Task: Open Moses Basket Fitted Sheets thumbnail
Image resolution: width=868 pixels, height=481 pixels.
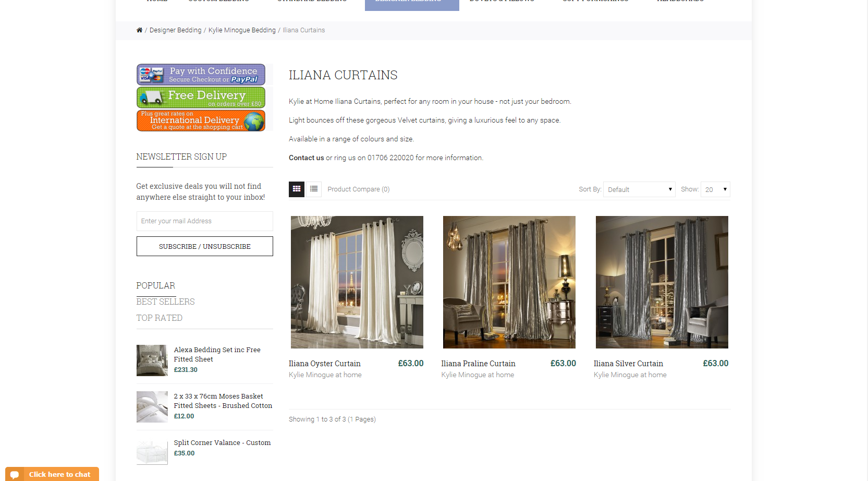Action: coord(152,407)
